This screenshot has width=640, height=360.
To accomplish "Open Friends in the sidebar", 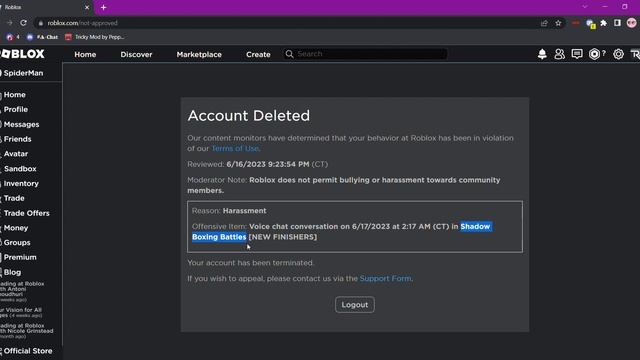I will [x=17, y=139].
